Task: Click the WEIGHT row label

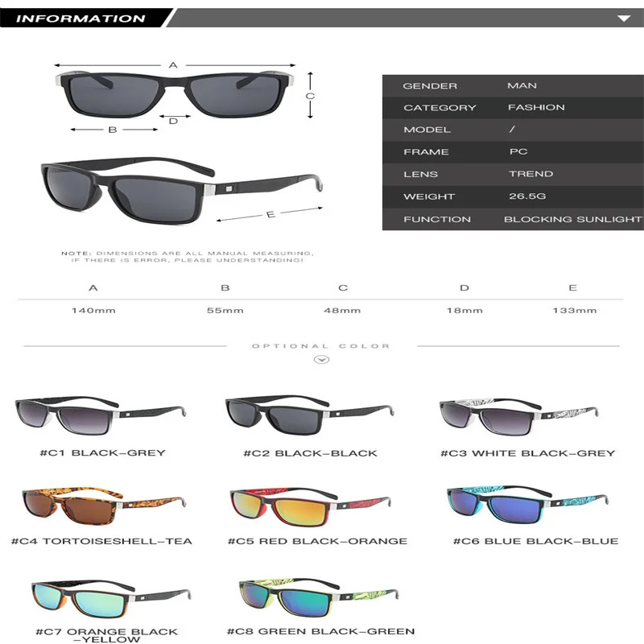Action: coord(429,196)
